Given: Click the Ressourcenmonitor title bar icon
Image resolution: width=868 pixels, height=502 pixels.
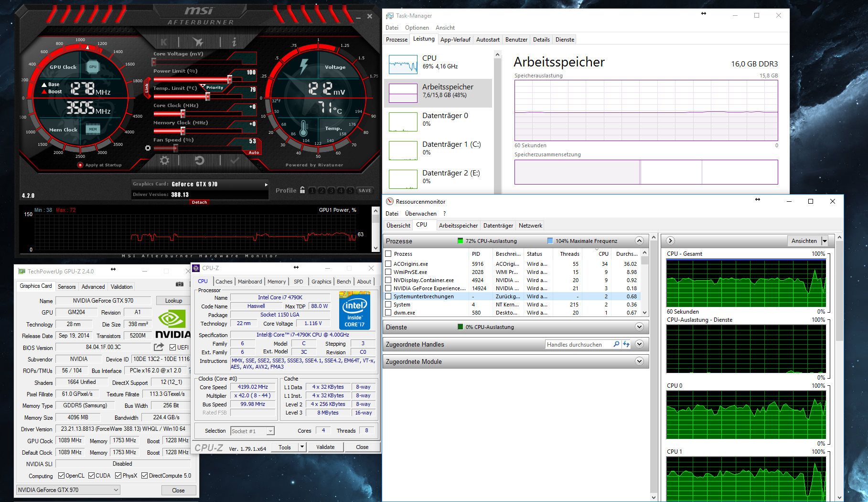Looking at the screenshot, I should 390,202.
